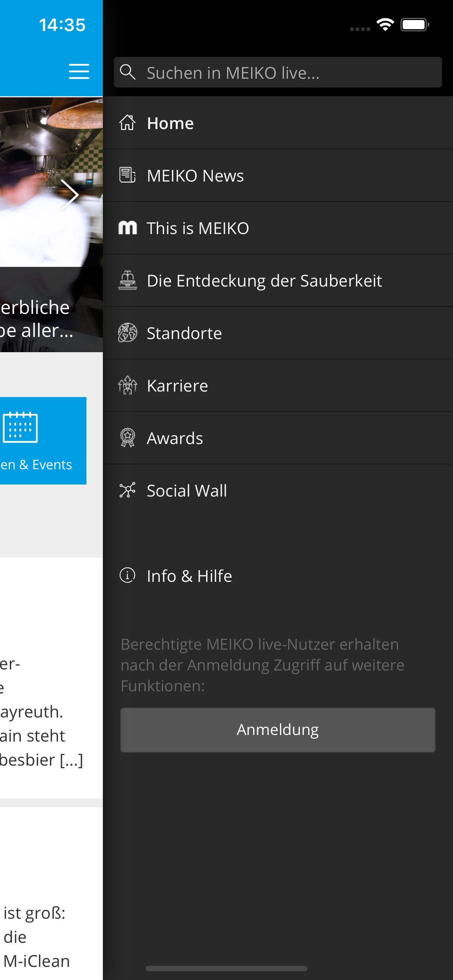Screen dimensions: 453x980
Task: Open Info & Hilfe menu entry
Action: click(278, 576)
